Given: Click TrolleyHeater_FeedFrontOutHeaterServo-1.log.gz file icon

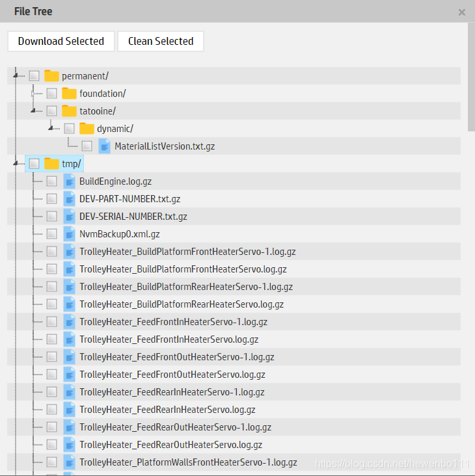Looking at the screenshot, I should click(x=69, y=357).
